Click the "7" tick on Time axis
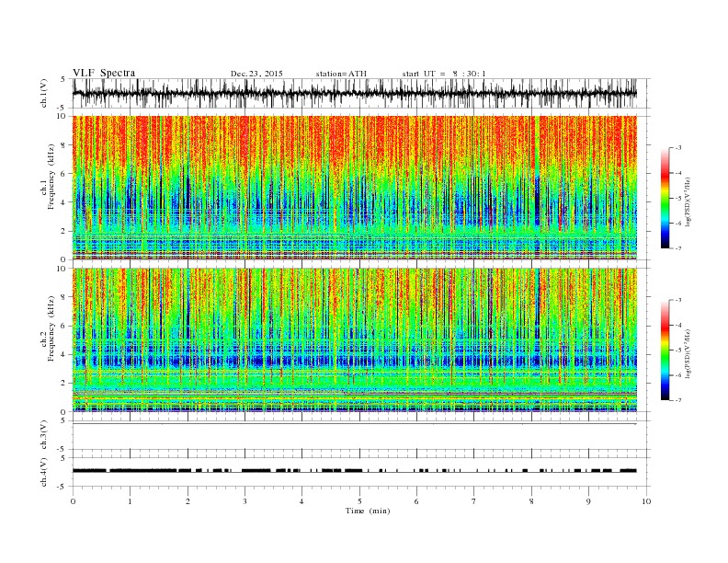This screenshot has width=728, height=563. click(474, 501)
